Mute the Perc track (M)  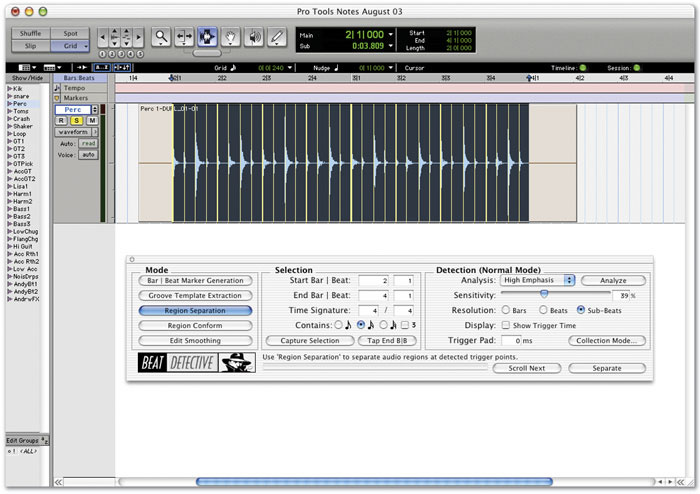(x=92, y=120)
